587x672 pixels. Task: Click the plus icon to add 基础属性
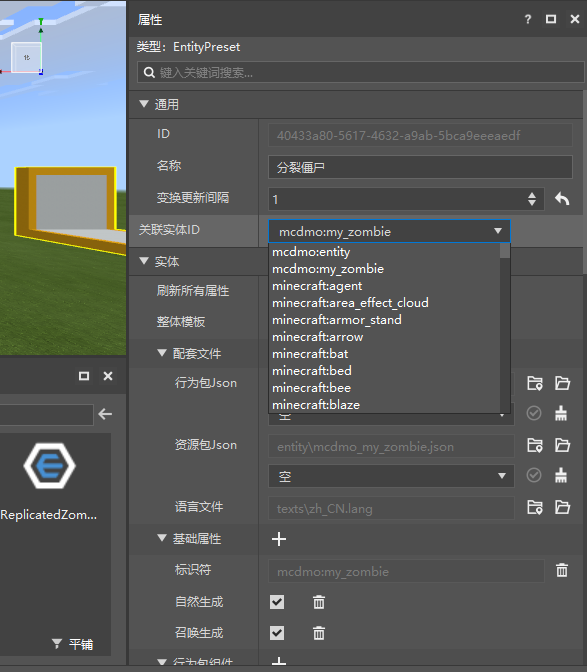279,539
